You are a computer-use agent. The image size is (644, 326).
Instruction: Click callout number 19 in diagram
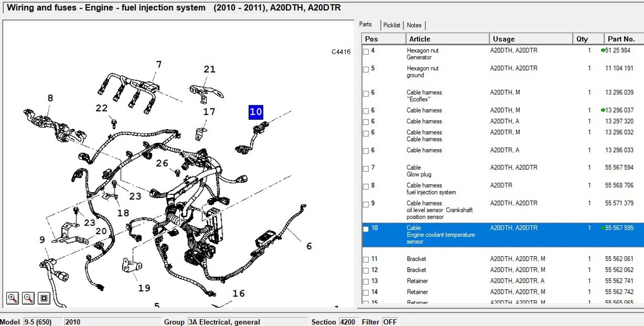click(144, 288)
